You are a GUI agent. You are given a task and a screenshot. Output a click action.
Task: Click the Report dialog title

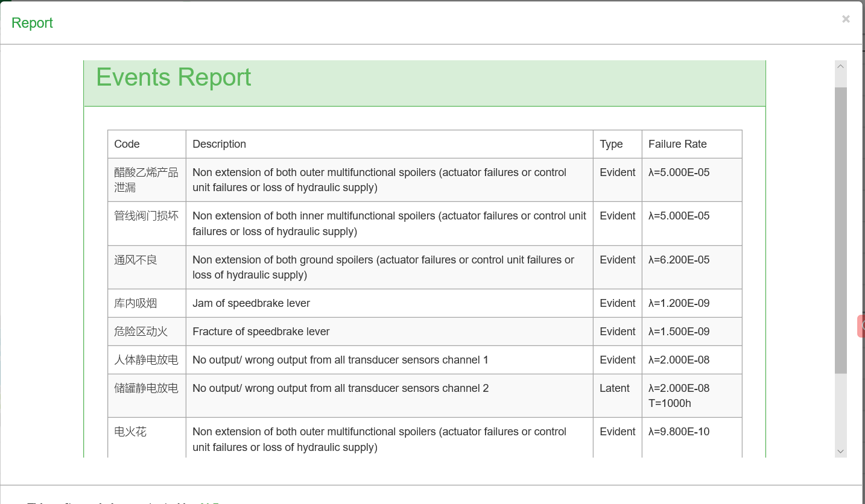32,23
